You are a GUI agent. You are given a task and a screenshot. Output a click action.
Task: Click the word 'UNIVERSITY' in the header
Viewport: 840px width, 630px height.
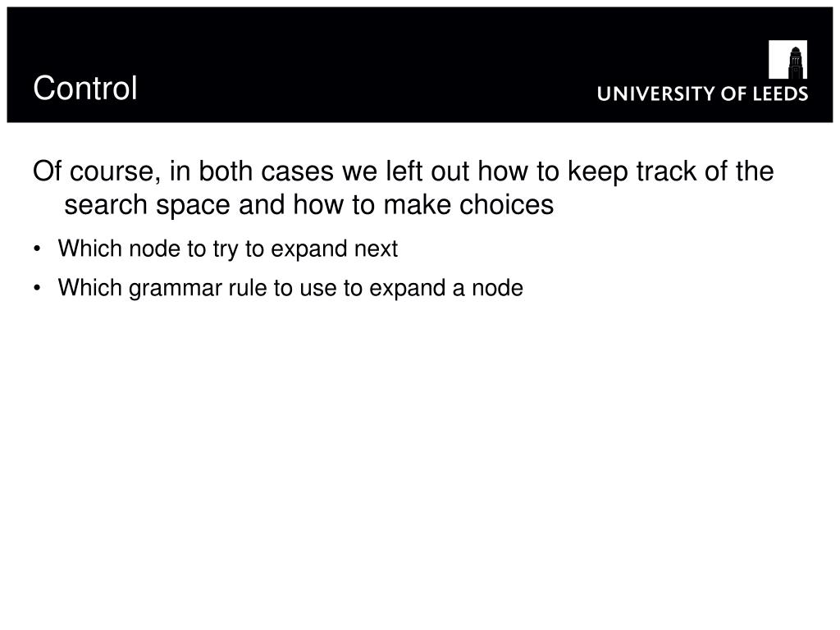(x=655, y=94)
